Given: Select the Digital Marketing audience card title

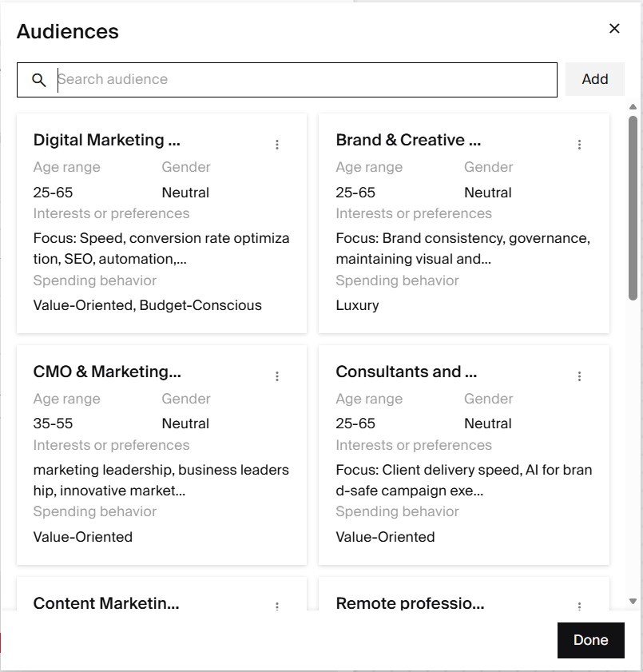Looking at the screenshot, I should point(107,140).
